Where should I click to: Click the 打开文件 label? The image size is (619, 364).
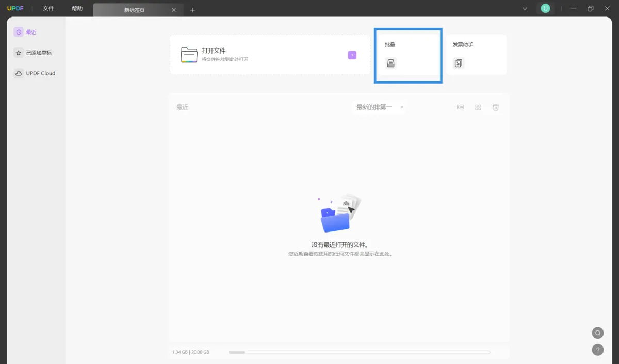pos(214,51)
